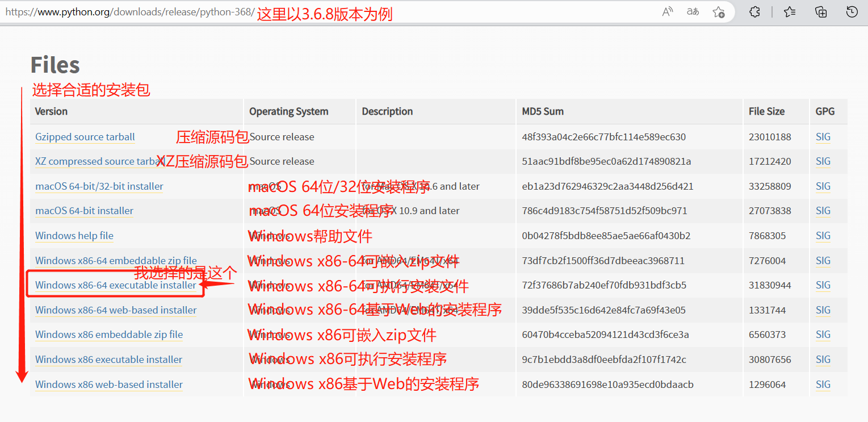Click the Files heading

tap(55, 65)
